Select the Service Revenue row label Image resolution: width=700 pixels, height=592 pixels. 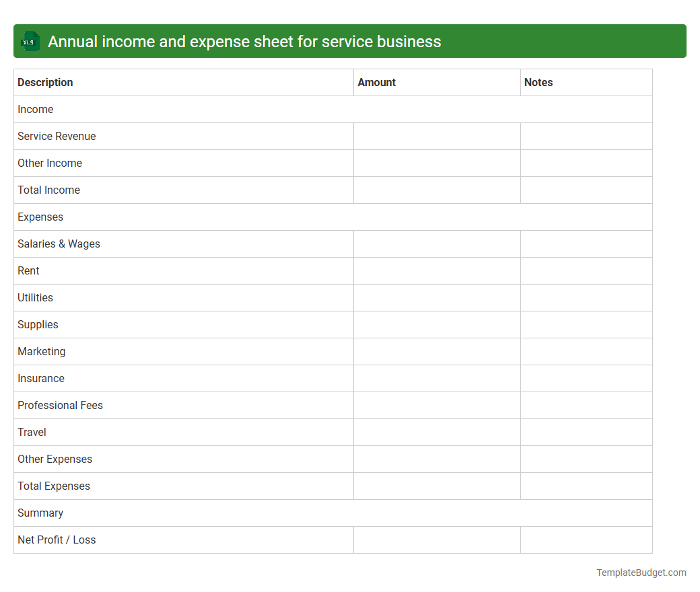(57, 136)
